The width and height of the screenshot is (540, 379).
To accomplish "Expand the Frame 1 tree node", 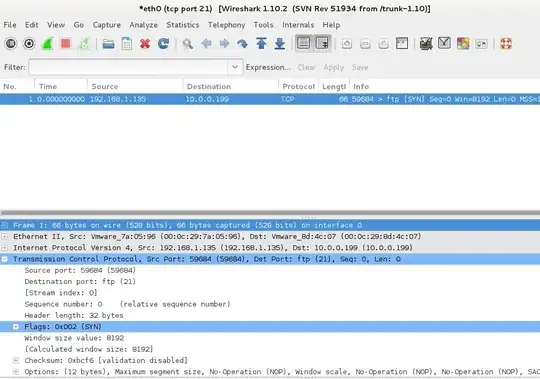I will [4, 225].
